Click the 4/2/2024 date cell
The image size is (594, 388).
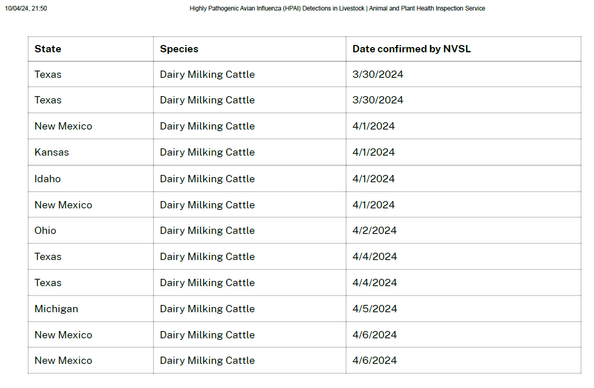pos(463,230)
